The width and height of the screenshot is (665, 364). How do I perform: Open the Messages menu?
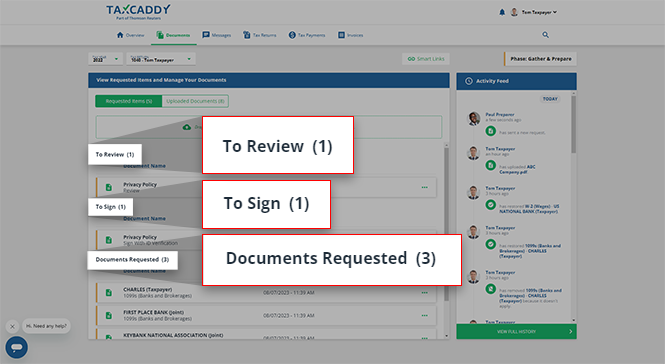pyautogui.click(x=216, y=35)
